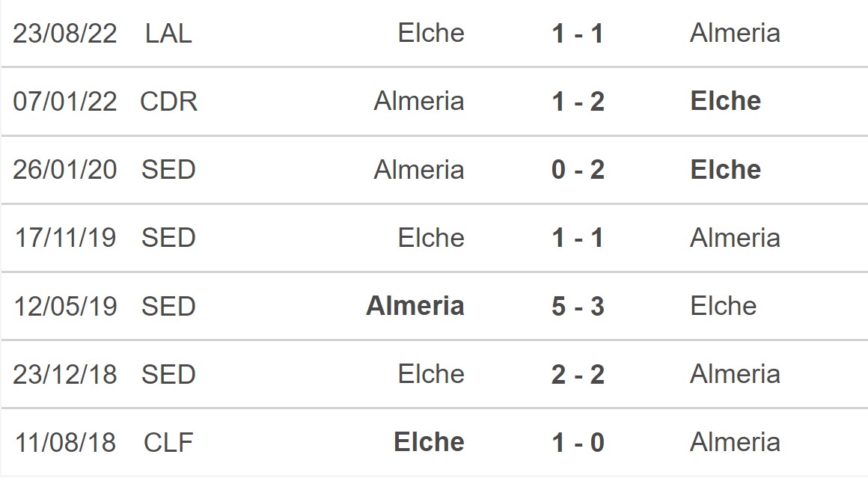
Task: Select bold Elche in the 11/08/18 row
Action: coord(429,442)
